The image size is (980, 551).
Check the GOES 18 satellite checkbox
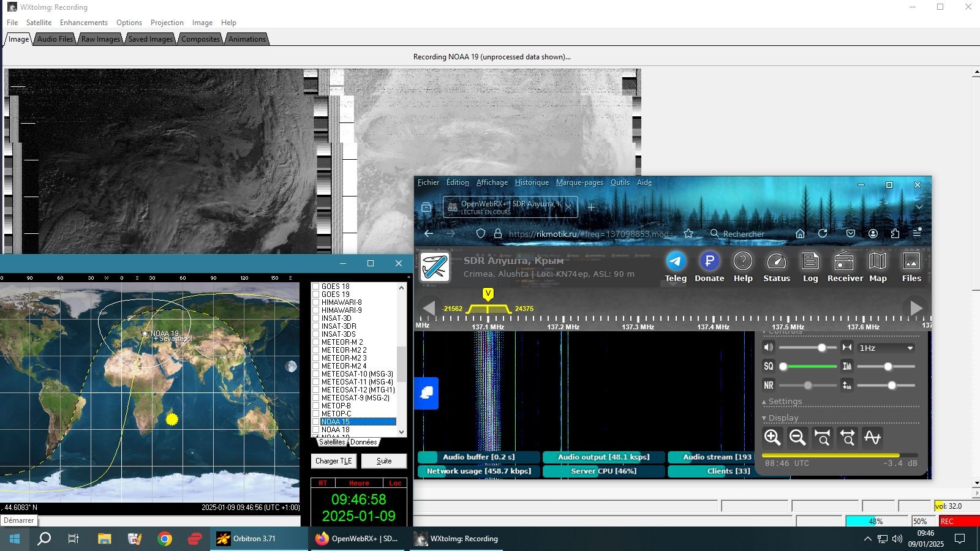point(316,287)
